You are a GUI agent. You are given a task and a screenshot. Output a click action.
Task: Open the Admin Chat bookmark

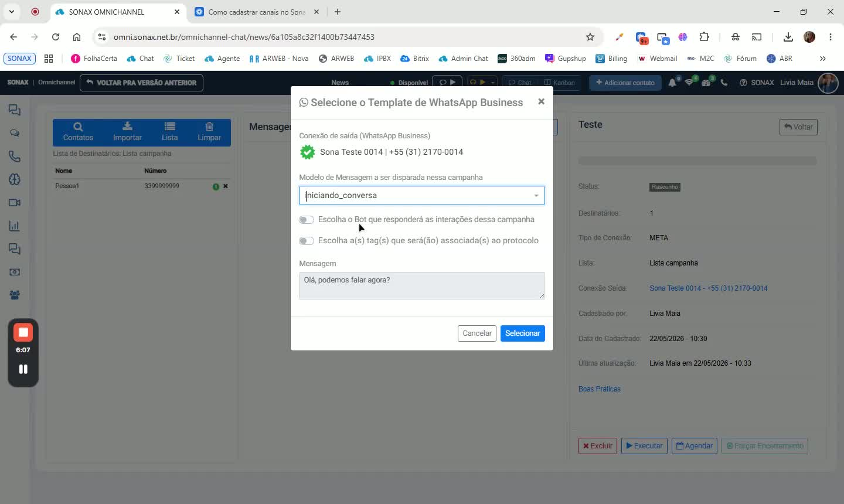pyautogui.click(x=463, y=59)
